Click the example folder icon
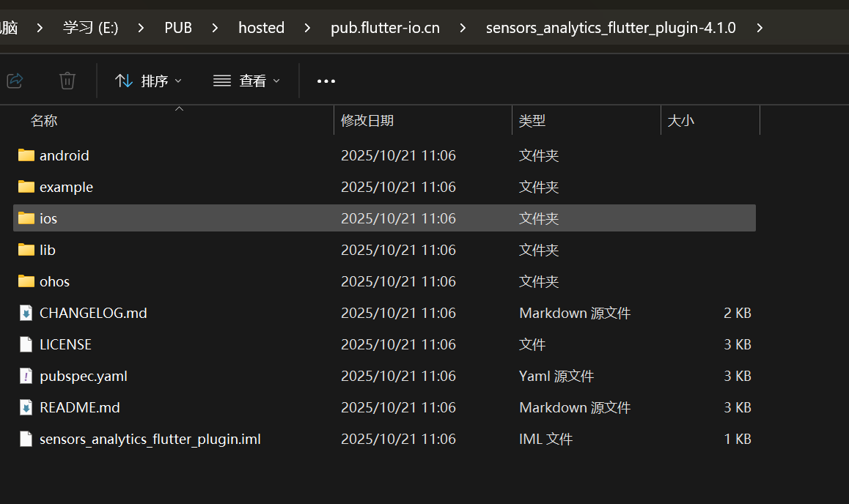This screenshot has height=504, width=849. point(26,187)
